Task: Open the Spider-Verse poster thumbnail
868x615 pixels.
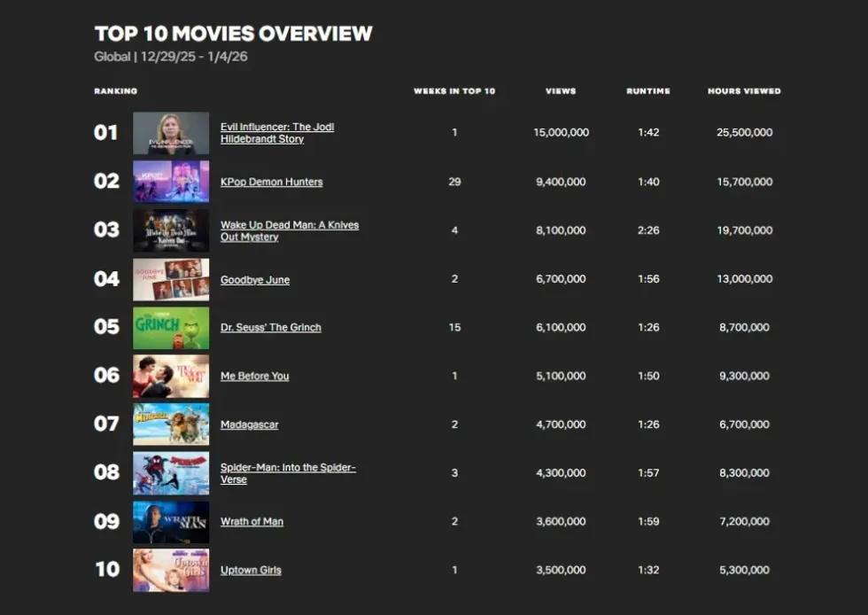Action: [171, 473]
